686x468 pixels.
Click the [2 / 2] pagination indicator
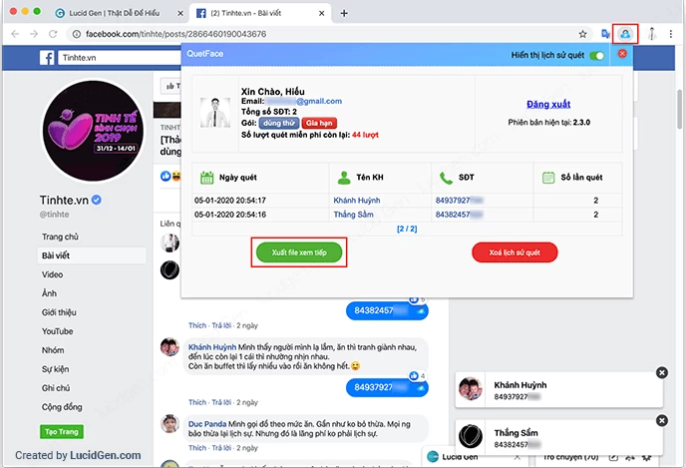point(407,229)
